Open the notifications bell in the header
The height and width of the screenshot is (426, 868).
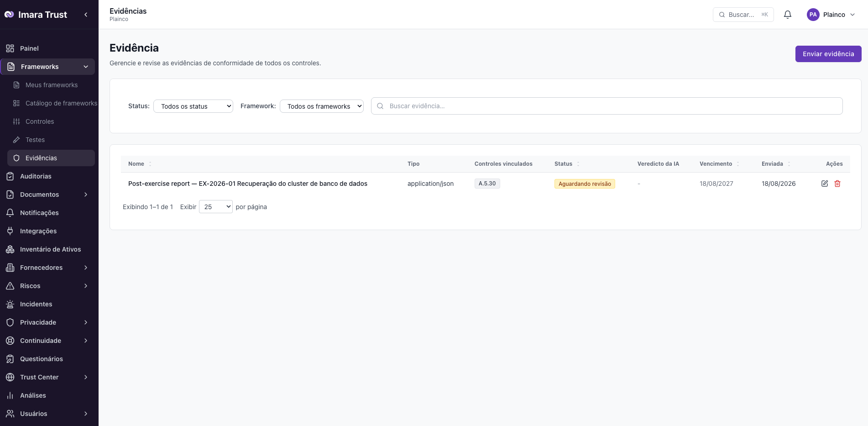pos(788,15)
